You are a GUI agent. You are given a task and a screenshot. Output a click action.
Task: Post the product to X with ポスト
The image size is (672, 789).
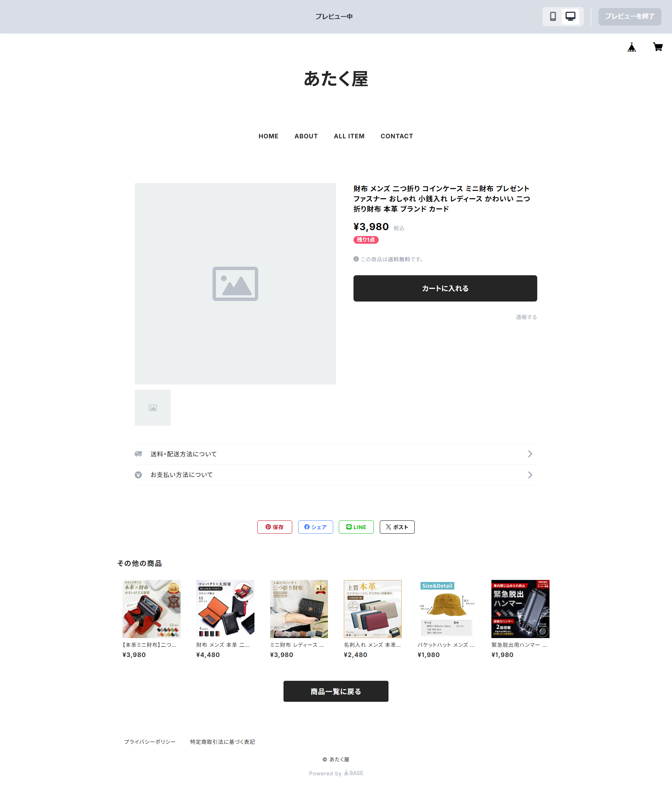pyautogui.click(x=397, y=527)
